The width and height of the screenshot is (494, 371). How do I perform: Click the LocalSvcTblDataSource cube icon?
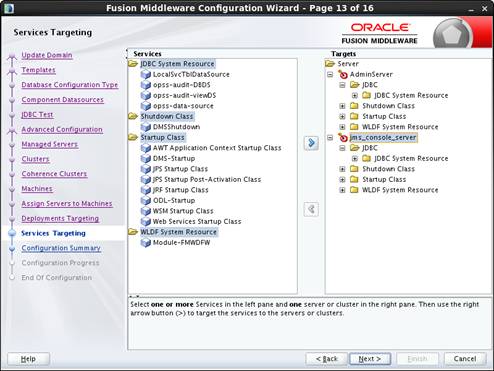tap(146, 74)
